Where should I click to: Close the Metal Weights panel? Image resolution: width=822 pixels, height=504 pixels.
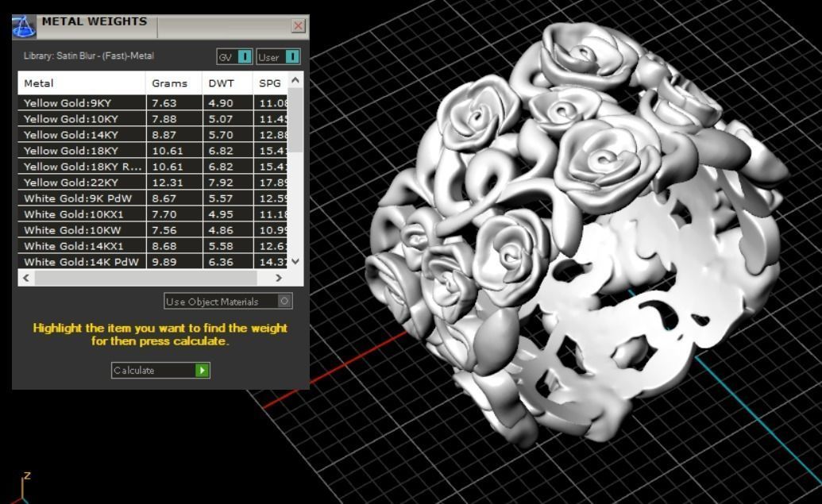coord(299,25)
